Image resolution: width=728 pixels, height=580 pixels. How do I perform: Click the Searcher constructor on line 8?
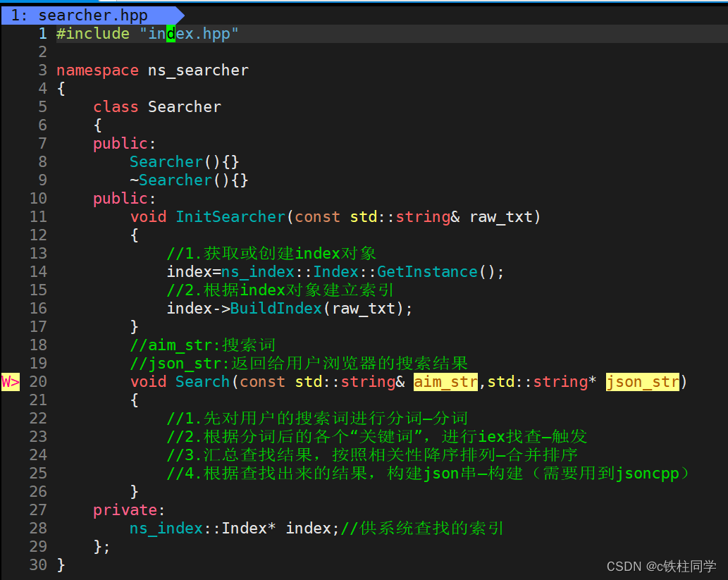[x=166, y=161]
